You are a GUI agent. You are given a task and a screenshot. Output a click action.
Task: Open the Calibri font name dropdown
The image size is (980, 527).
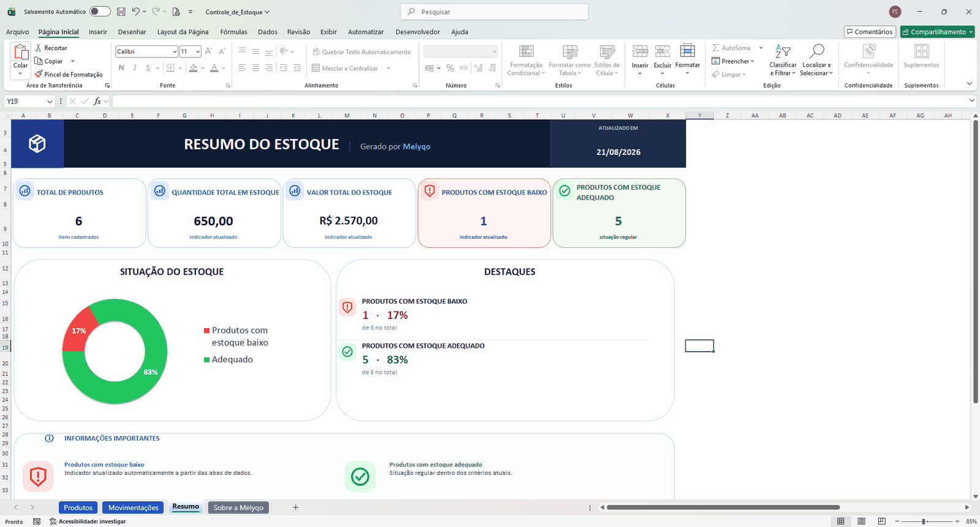point(175,51)
